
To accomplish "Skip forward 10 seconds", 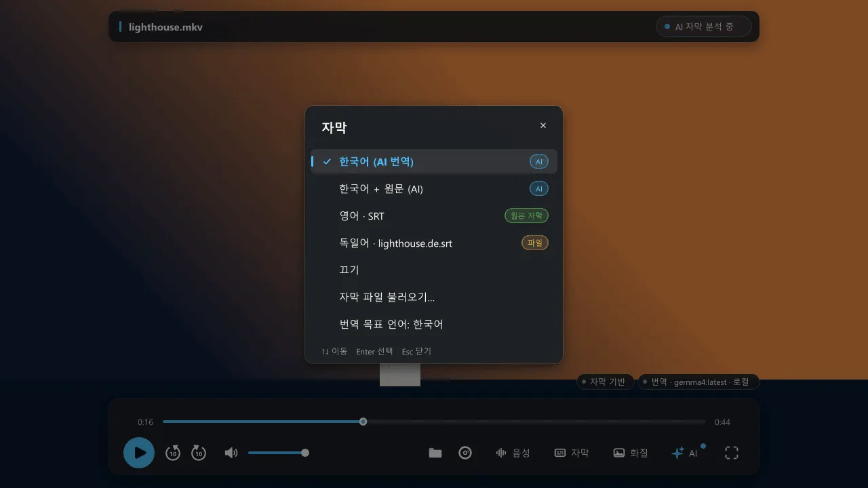I will click(199, 453).
